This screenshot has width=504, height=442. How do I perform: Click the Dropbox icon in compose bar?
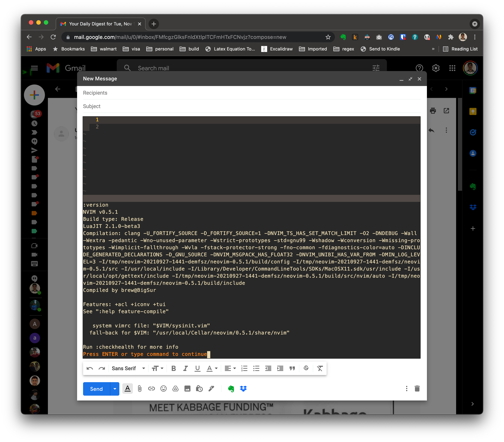tap(243, 389)
